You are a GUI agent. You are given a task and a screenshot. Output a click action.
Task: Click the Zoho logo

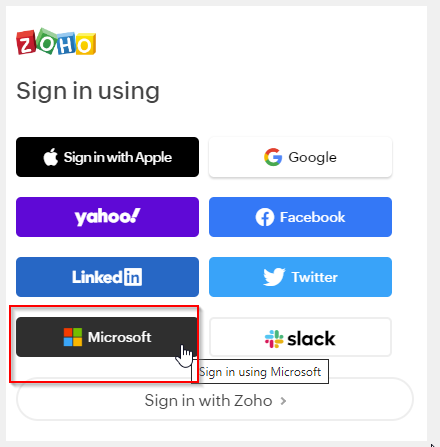click(56, 42)
